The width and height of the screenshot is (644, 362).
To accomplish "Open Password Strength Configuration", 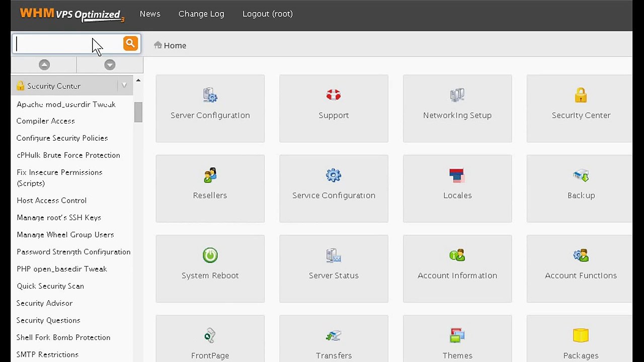I will click(x=73, y=252).
